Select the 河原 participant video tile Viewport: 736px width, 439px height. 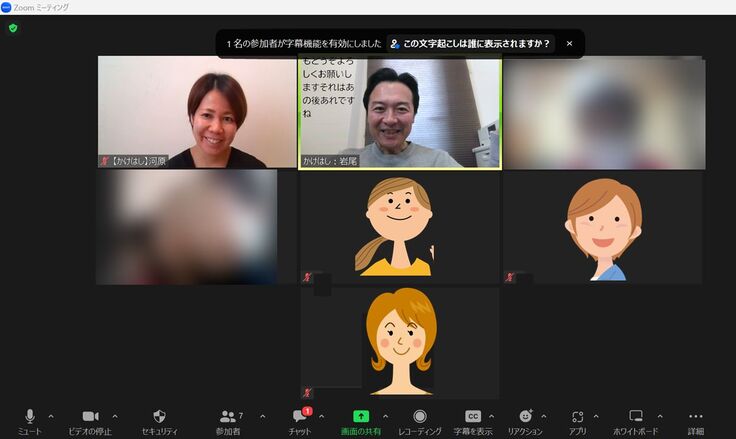(x=196, y=112)
